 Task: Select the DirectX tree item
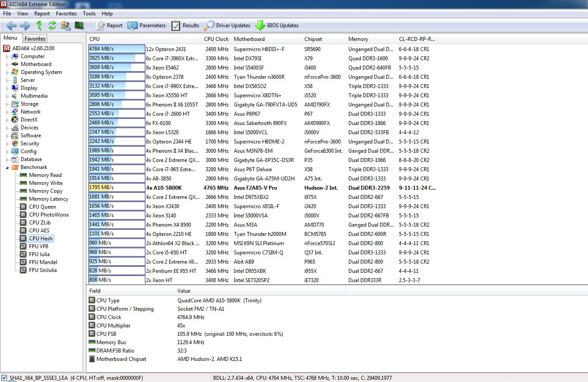(29, 120)
